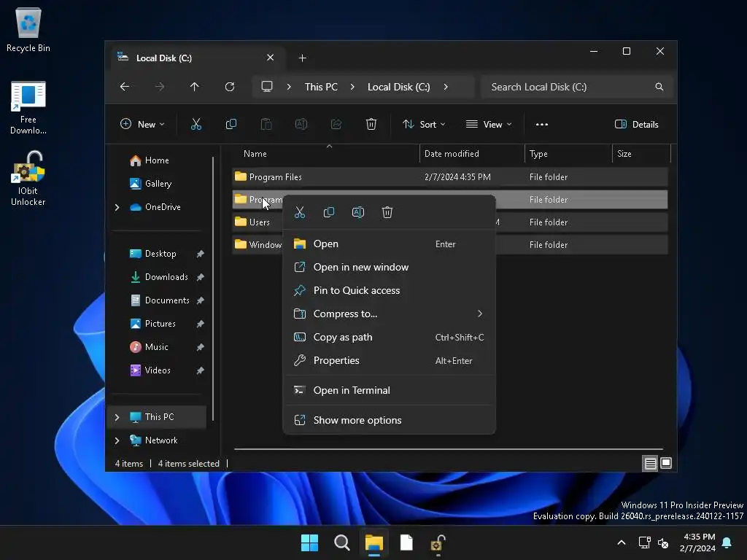
Task: Click Local Disk (C:) breadcrumb in address bar
Action: pyautogui.click(x=399, y=87)
